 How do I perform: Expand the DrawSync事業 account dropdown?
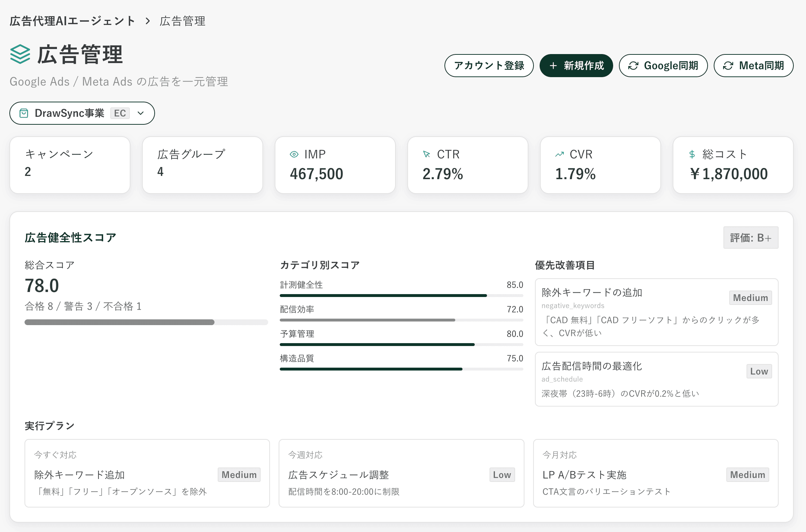141,113
